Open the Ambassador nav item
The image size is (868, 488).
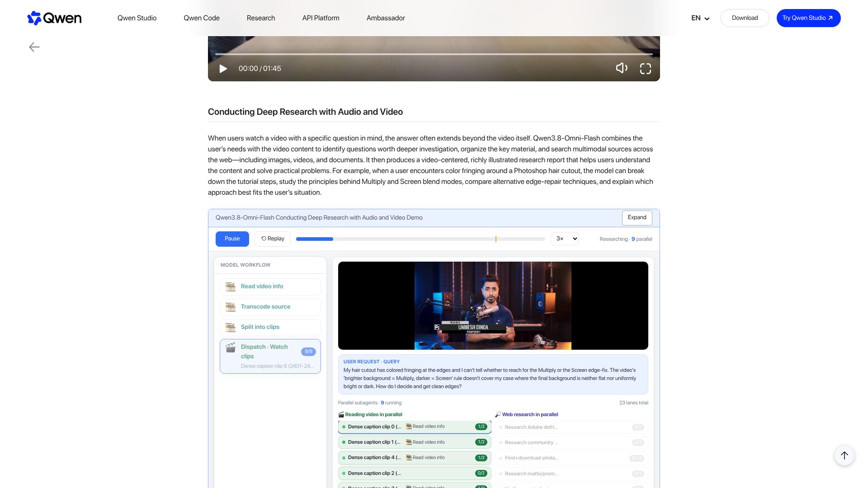[386, 18]
